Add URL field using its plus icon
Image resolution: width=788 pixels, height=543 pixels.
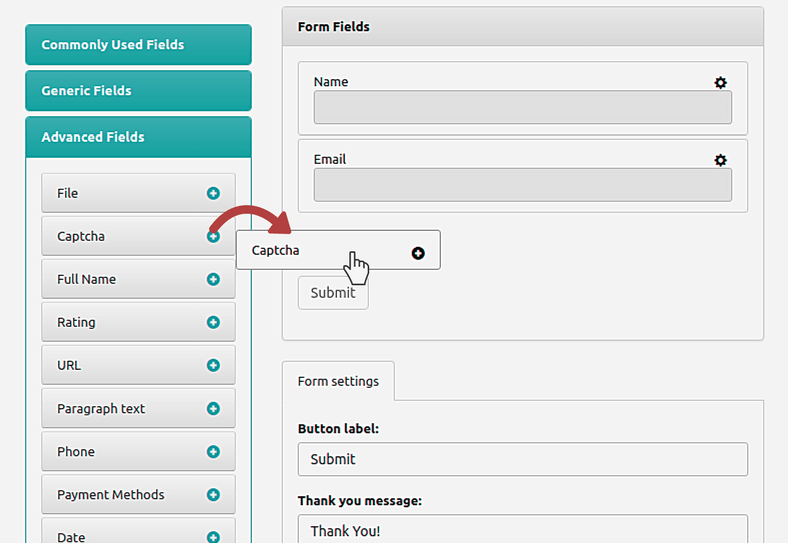pos(213,365)
